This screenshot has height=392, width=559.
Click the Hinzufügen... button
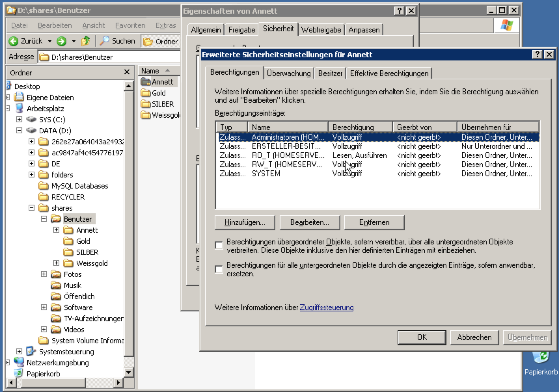point(245,223)
